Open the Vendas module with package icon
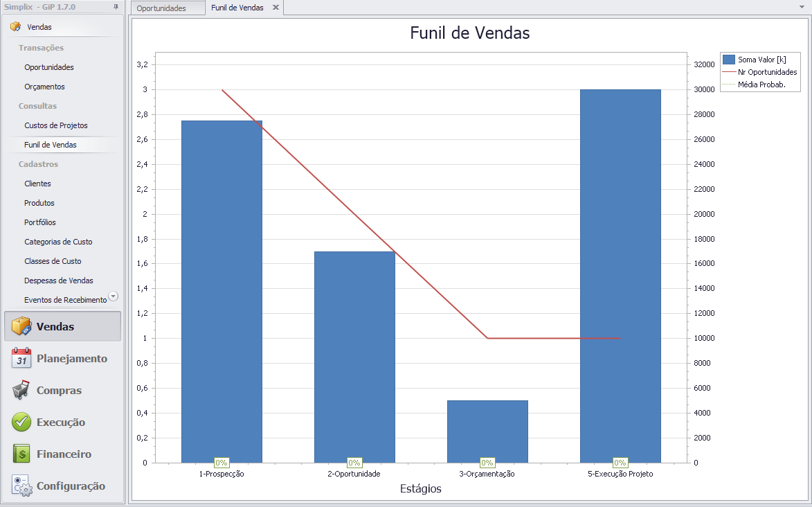Viewport: 812px width, 507px height. pos(21,326)
